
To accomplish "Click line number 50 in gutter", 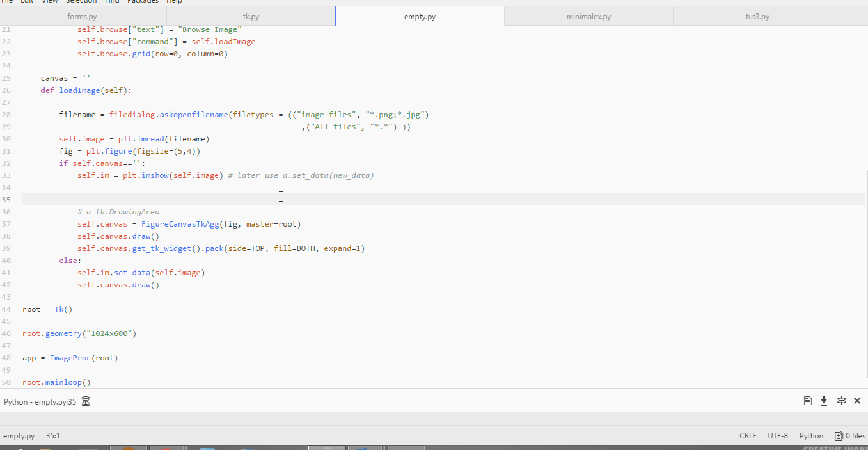I will (x=6, y=382).
